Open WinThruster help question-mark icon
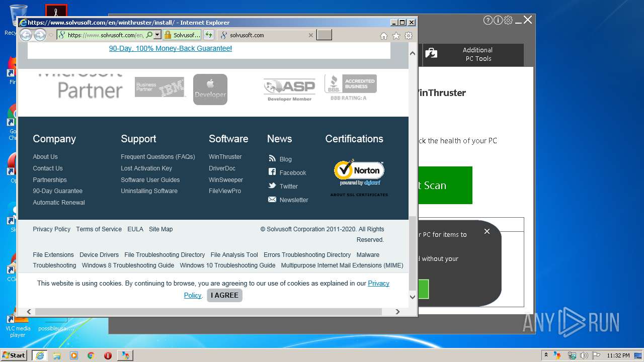 488,20
